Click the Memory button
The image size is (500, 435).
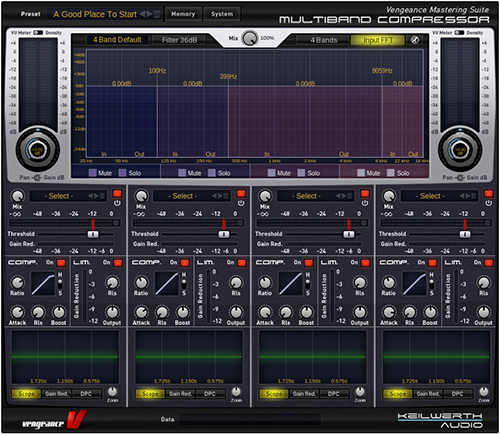[183, 14]
